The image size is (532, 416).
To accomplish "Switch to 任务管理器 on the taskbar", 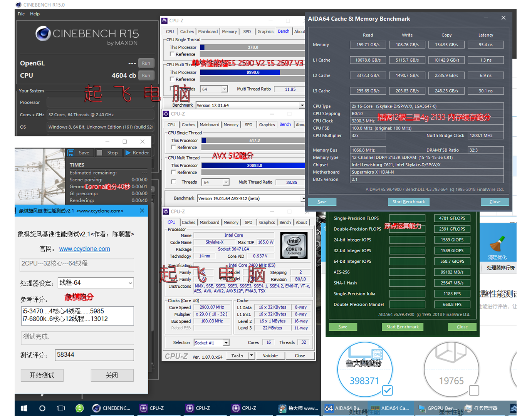I will point(482,408).
